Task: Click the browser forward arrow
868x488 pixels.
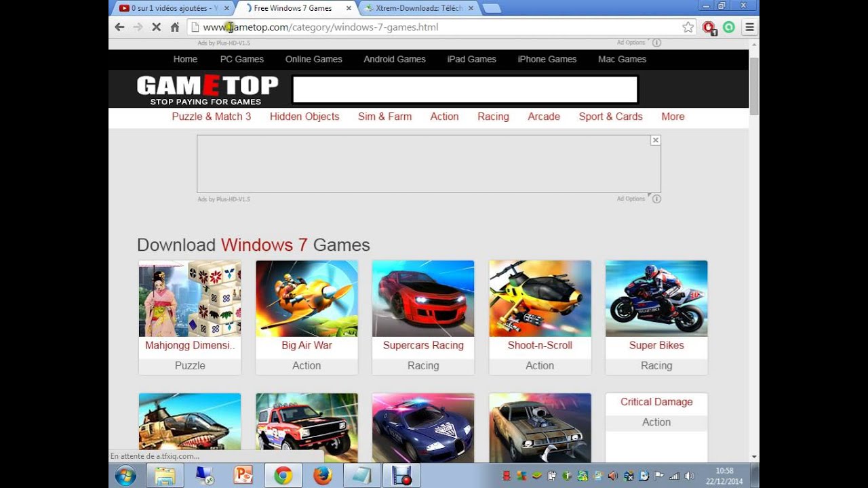Action: (138, 27)
